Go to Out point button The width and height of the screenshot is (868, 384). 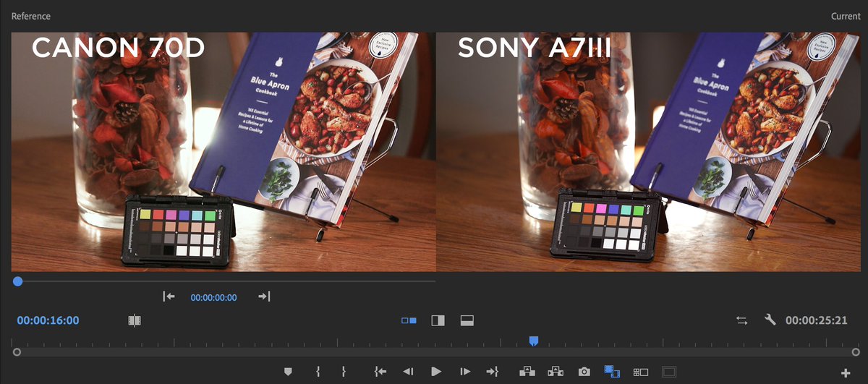pyautogui.click(x=493, y=371)
